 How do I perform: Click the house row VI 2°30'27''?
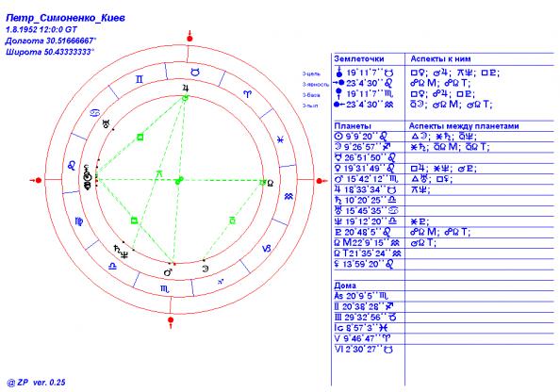pos(364,350)
